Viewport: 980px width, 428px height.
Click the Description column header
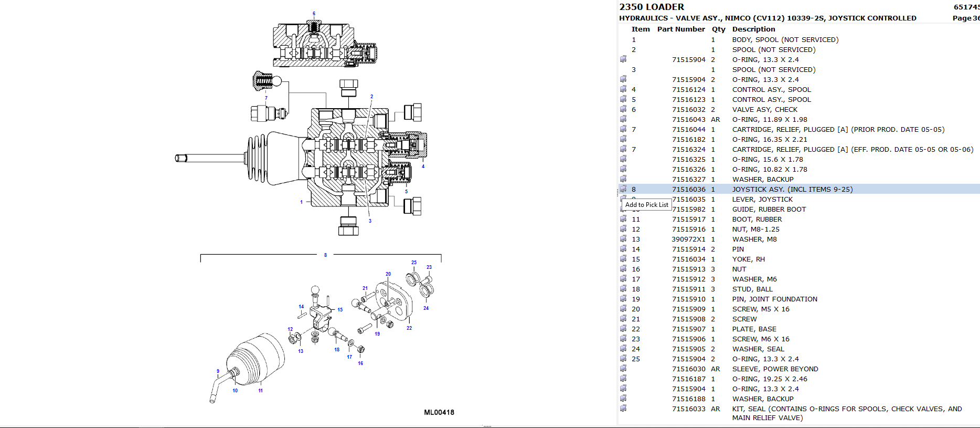click(x=753, y=29)
